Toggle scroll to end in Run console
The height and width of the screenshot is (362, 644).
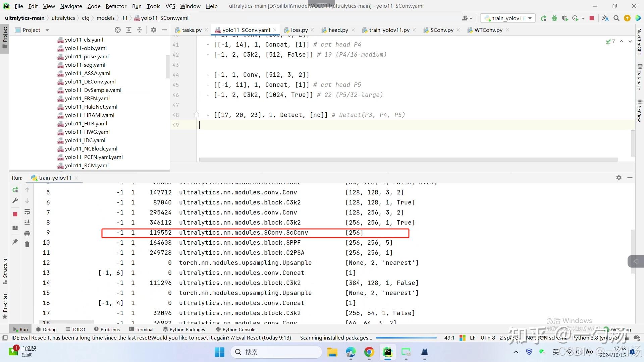pos(27,223)
